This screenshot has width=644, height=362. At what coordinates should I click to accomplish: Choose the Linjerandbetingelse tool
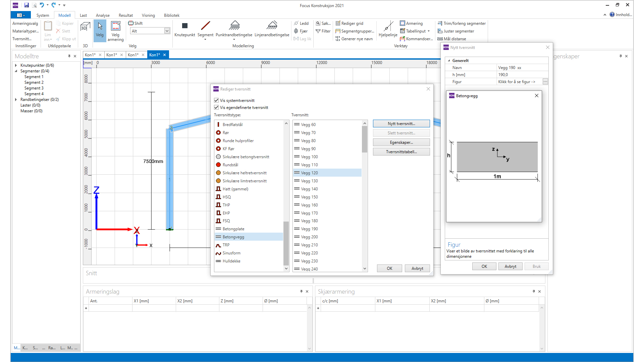pyautogui.click(x=272, y=29)
